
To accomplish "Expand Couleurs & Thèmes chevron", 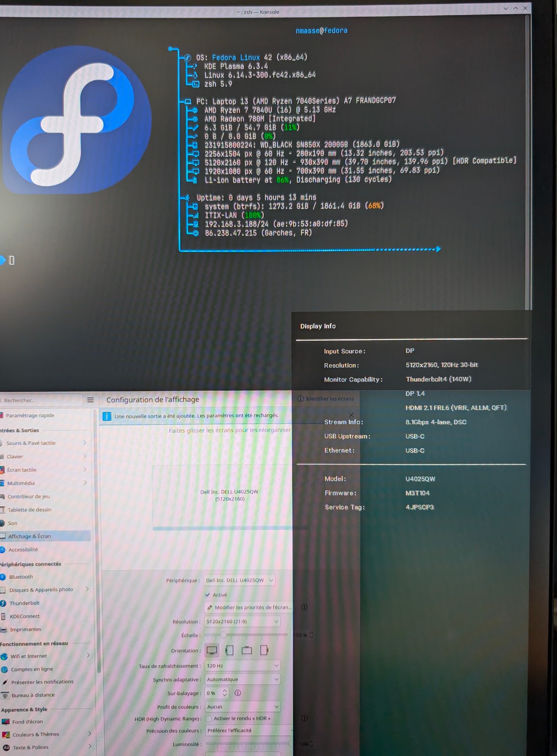I will point(90,733).
